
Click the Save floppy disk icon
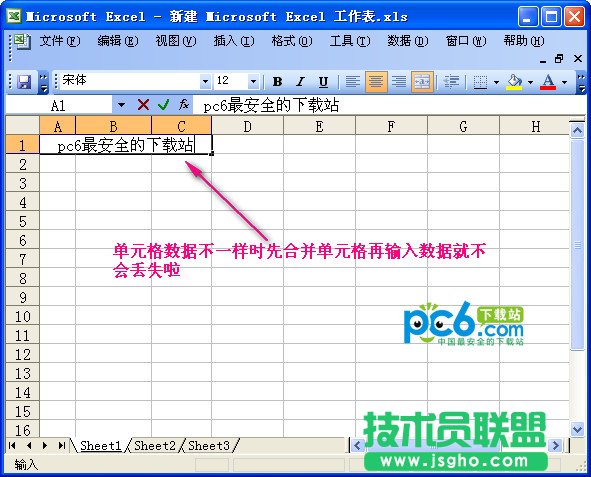24,81
